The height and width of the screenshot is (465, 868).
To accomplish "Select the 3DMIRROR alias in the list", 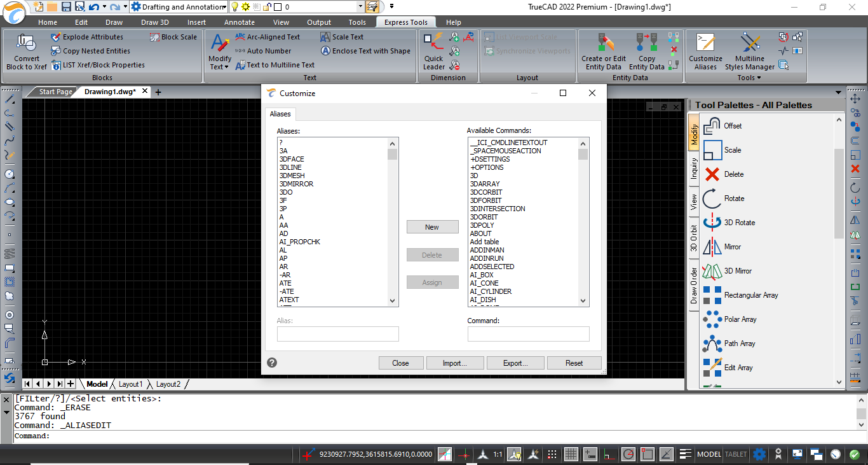I will [x=297, y=184].
